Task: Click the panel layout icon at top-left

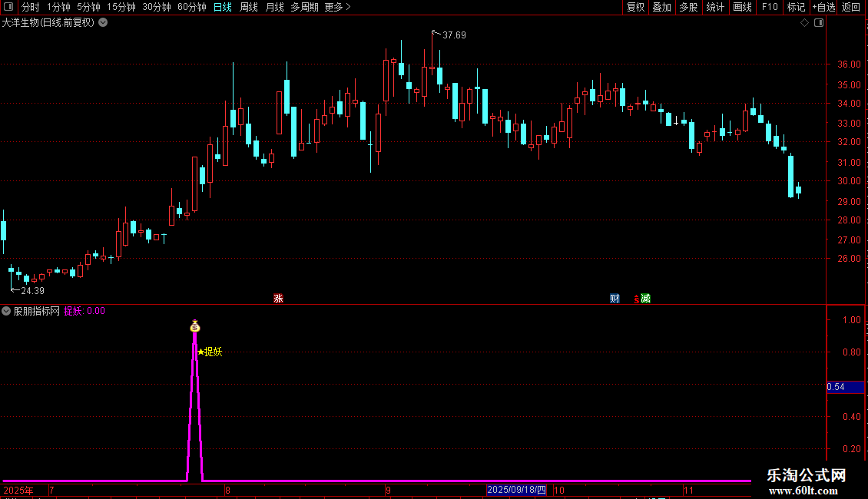Action: pos(8,7)
